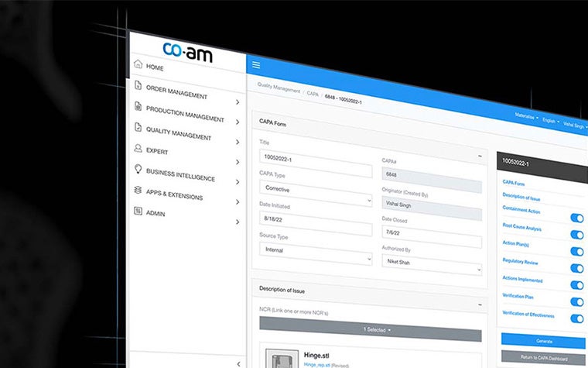Click the Home icon in sidebar
588x368 pixels.
[138, 65]
